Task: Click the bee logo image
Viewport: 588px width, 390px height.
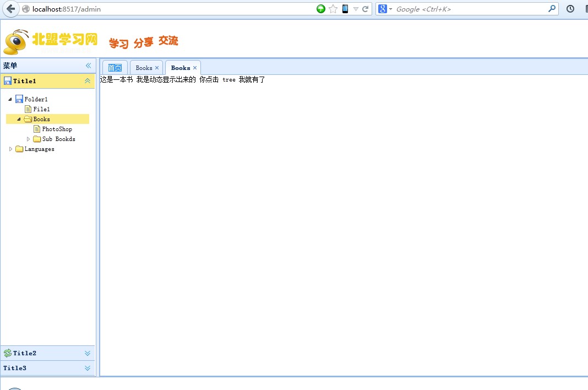Action: pyautogui.click(x=17, y=42)
